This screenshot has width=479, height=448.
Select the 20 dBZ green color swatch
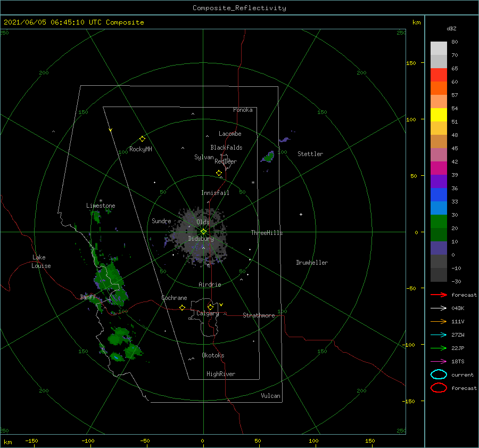click(439, 222)
